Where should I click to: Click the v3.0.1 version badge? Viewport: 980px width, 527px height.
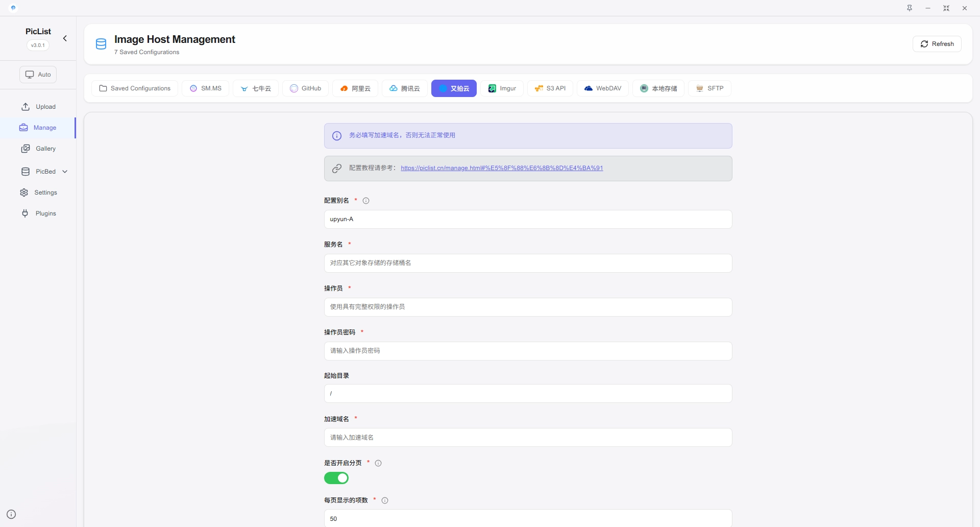[38, 45]
